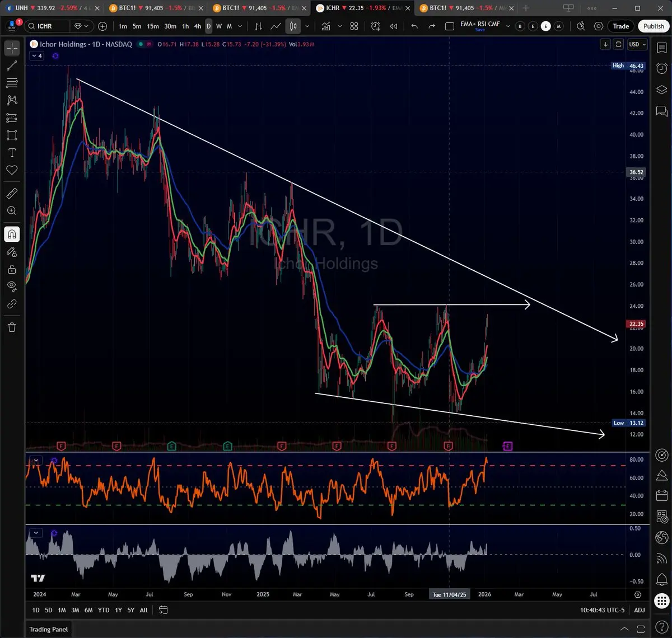Expand the layout name dropdown arrow
Viewport: 672px width, 638px height.
point(508,26)
